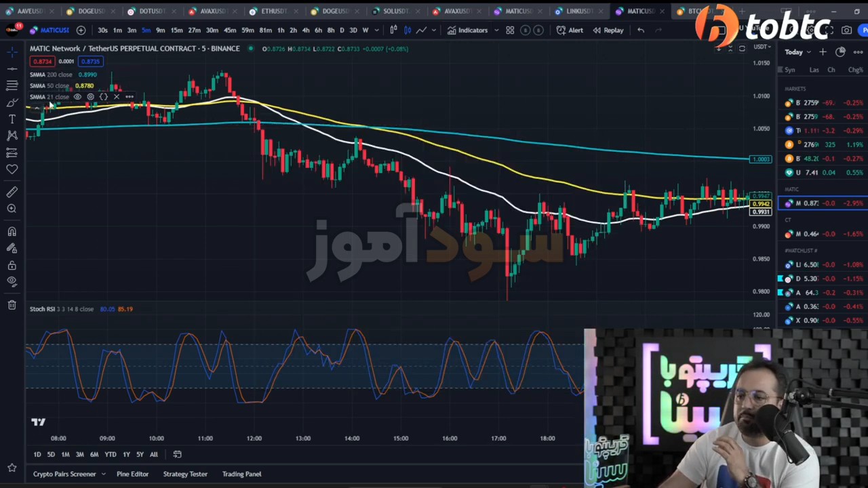Select the brush drawing tool
This screenshot has width=868, height=488.
(12, 102)
